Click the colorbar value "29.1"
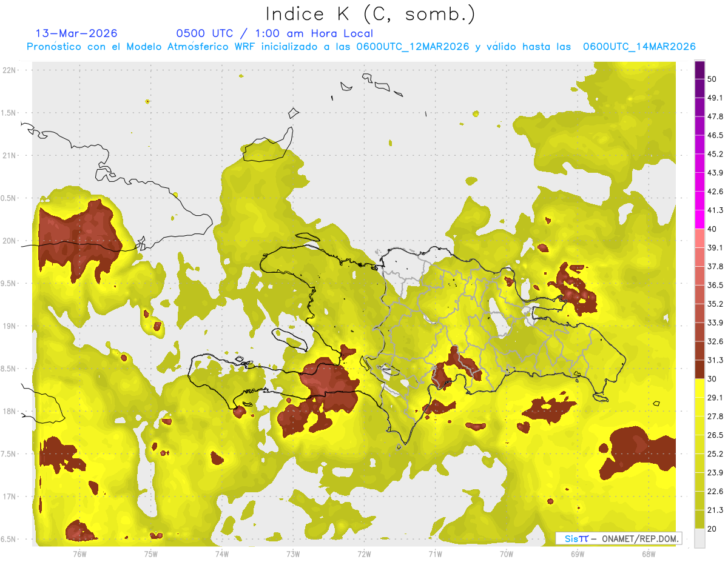 tap(715, 397)
